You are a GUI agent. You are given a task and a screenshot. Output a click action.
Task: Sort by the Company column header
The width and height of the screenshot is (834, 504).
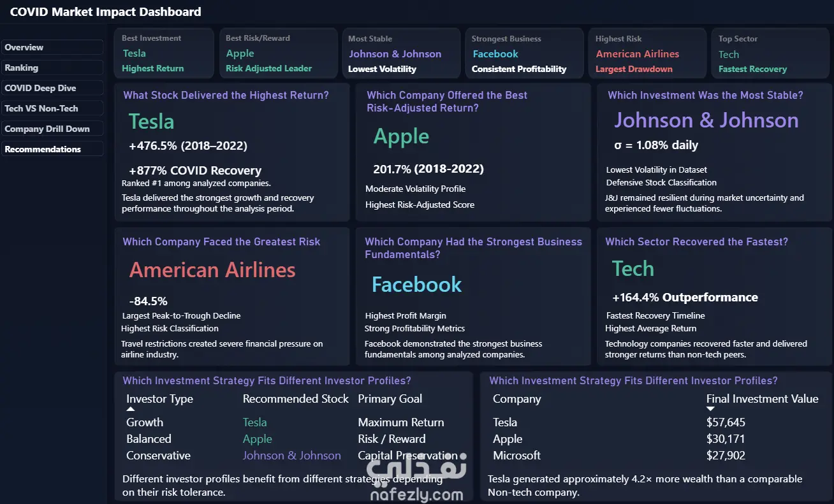pyautogui.click(x=517, y=399)
